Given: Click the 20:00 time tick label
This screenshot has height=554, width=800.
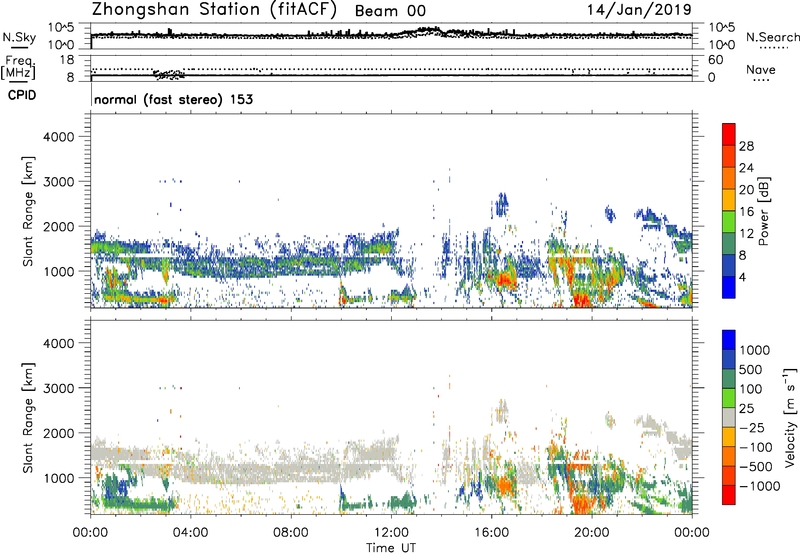Looking at the screenshot, I should click(591, 533).
